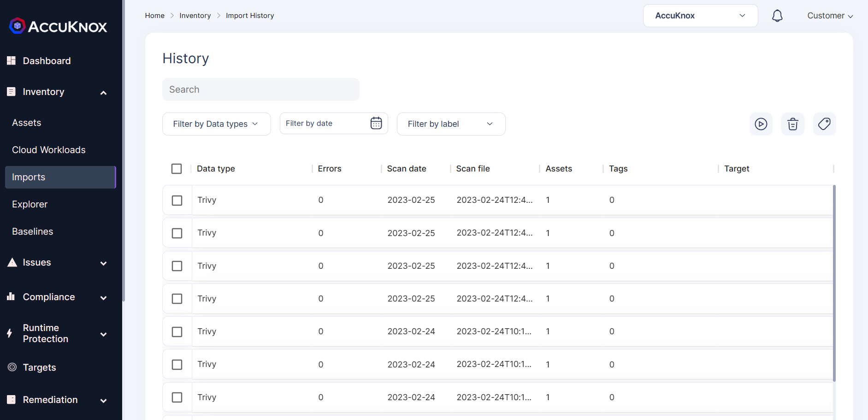Open the AccuKnox tenant dropdown
Screen dimensions: 868x420
pyautogui.click(x=701, y=16)
